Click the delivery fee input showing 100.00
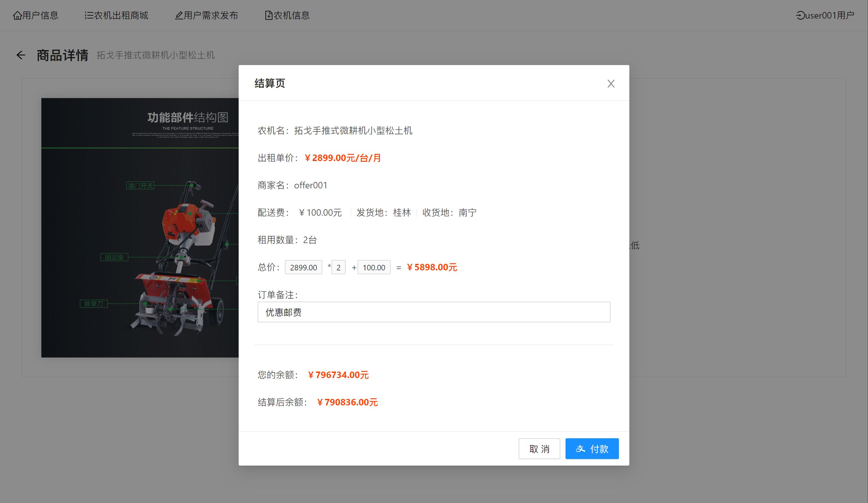 [374, 267]
